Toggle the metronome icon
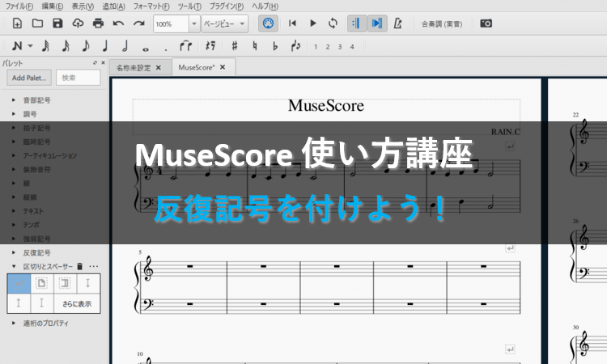607x364 pixels. 397,23
